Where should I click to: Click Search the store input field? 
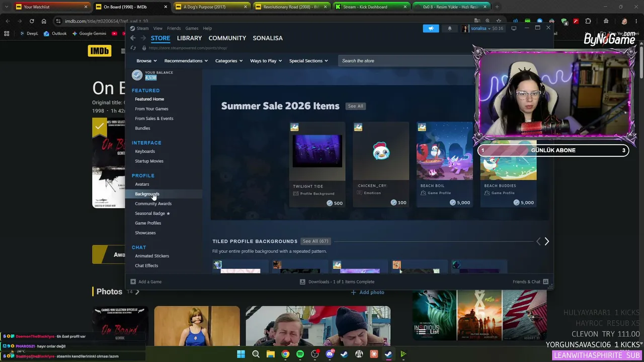click(x=407, y=61)
